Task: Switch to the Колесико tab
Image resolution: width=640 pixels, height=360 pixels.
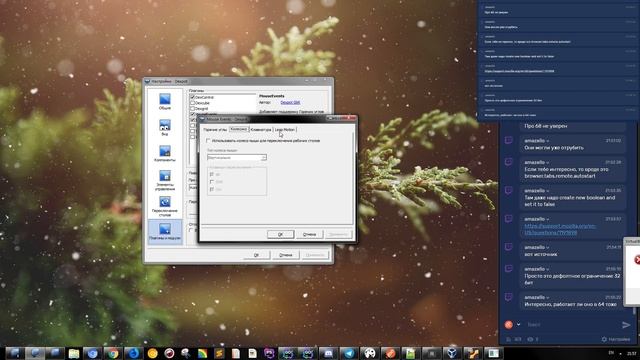Action: click(x=238, y=129)
